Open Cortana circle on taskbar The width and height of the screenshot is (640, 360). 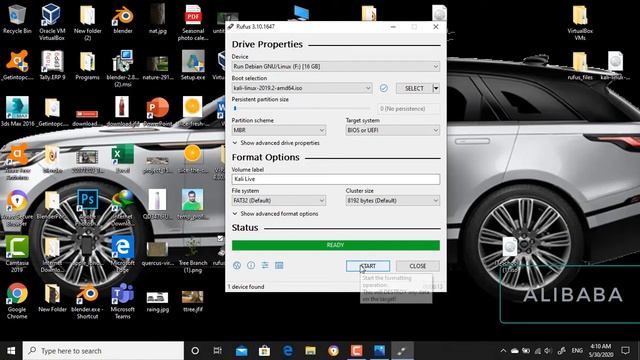(195, 351)
